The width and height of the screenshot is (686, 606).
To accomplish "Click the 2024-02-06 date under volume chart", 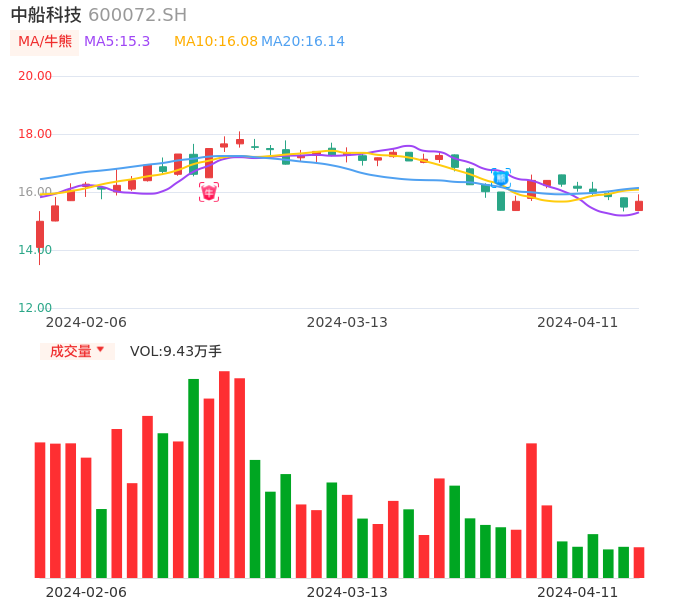I will tap(86, 592).
